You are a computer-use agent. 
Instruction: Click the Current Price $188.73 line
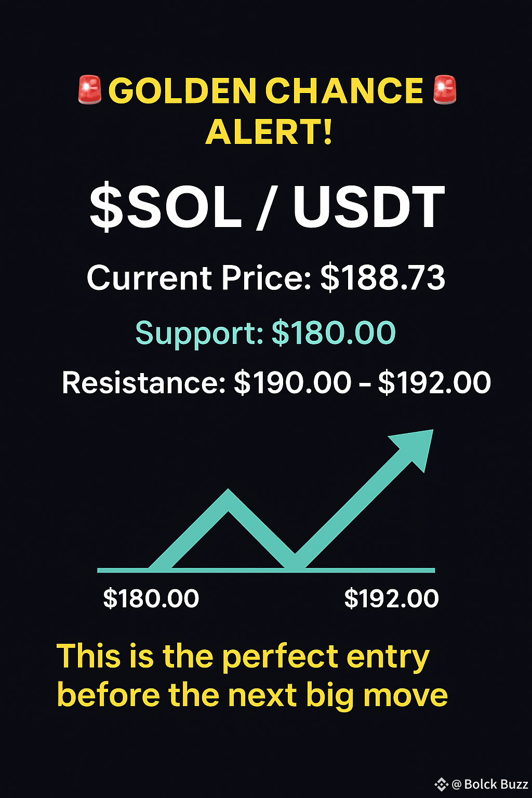tap(266, 278)
